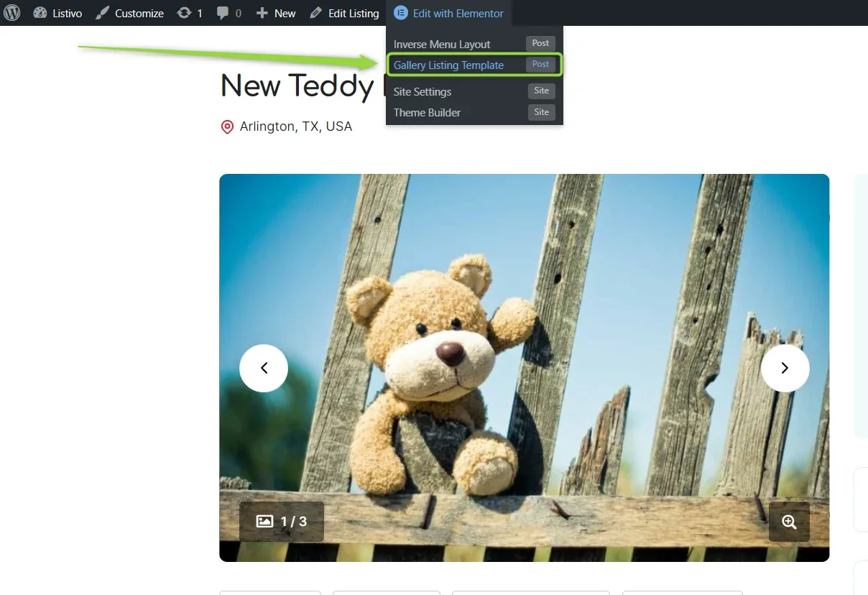This screenshot has width=868, height=595.
Task: Open the WordPress logo menu
Action: point(12,13)
